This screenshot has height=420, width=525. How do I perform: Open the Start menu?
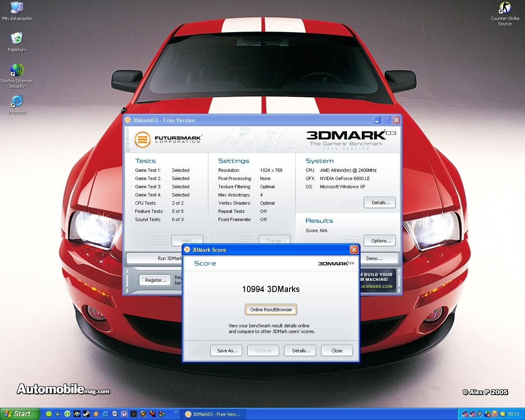[20, 414]
